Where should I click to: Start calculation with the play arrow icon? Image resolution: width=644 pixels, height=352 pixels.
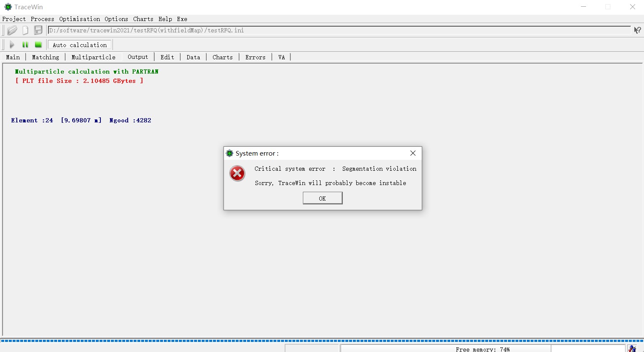(x=12, y=45)
